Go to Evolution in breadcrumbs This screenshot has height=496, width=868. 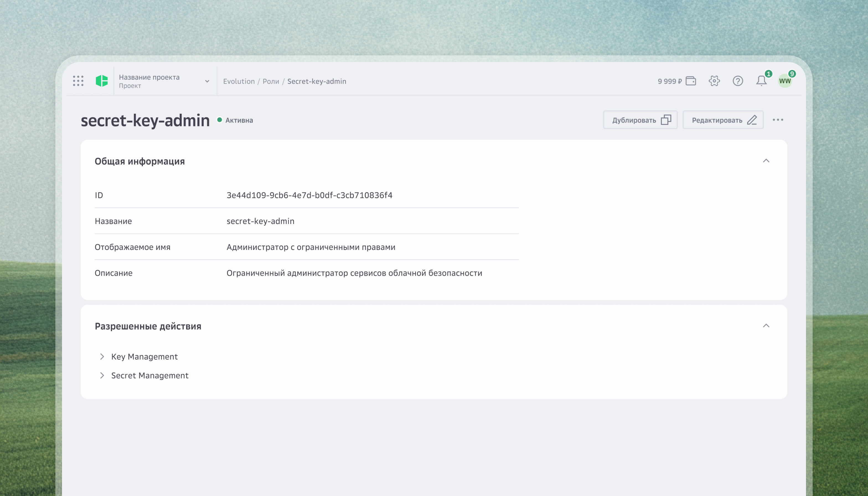(x=239, y=81)
